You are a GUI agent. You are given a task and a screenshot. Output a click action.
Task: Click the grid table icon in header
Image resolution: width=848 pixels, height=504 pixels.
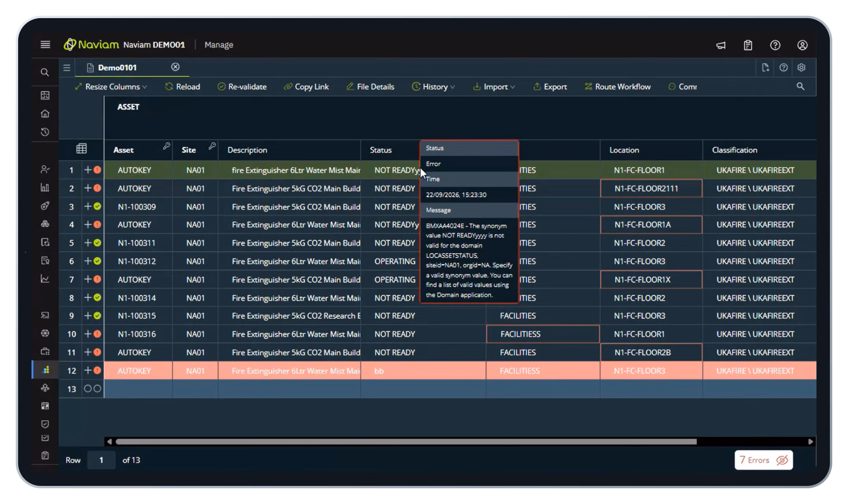pos(81,149)
